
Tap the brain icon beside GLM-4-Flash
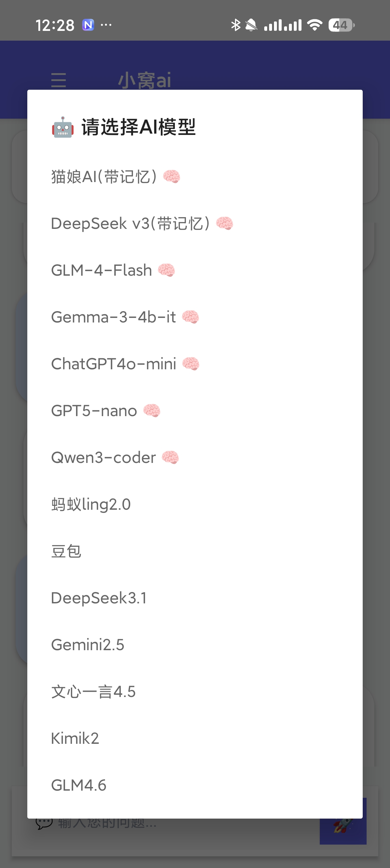166,270
